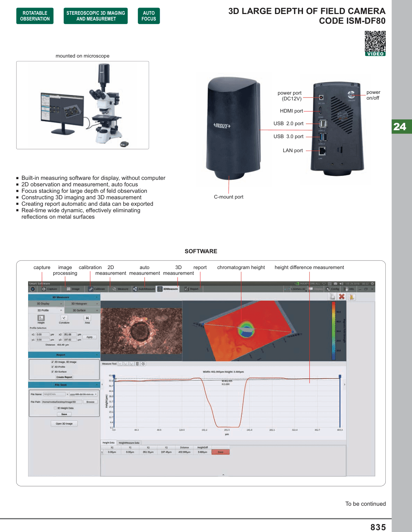412x532 pixels.
Task: Click the Browse button
Action: pos(90,402)
